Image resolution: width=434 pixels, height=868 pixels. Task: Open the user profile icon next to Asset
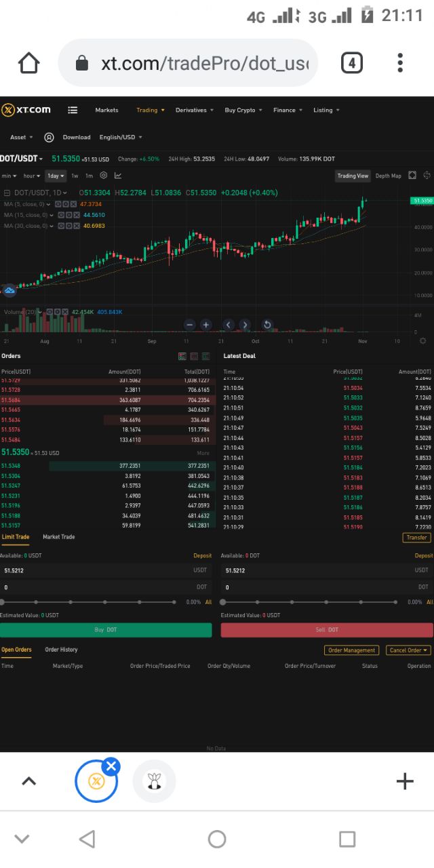click(49, 137)
